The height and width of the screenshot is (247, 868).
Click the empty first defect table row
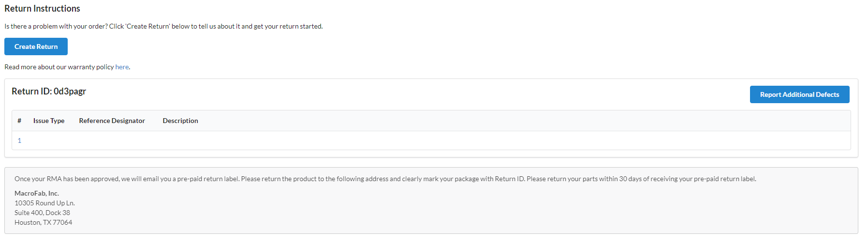[431, 140]
